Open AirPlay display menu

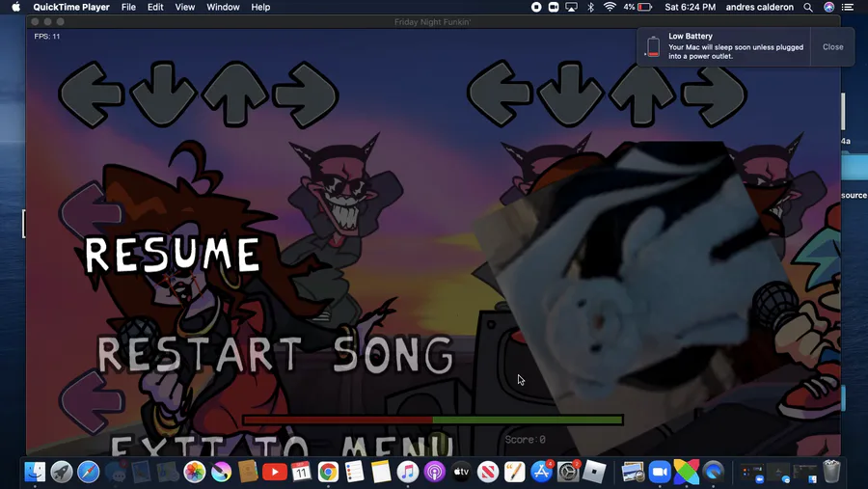point(571,7)
